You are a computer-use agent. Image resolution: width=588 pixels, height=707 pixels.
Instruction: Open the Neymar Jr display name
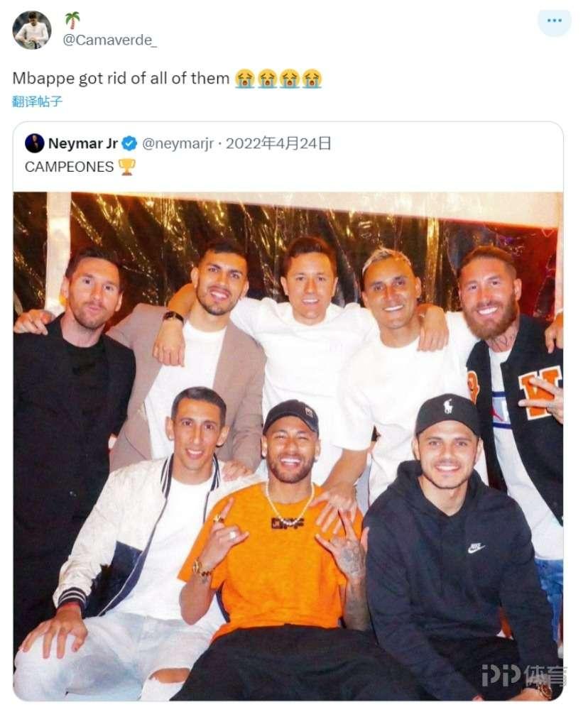[x=82, y=143]
